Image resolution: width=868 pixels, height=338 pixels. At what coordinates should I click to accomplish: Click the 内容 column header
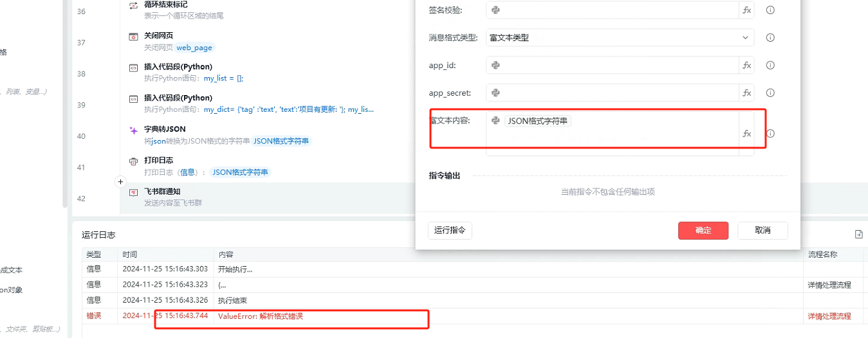coord(226,255)
